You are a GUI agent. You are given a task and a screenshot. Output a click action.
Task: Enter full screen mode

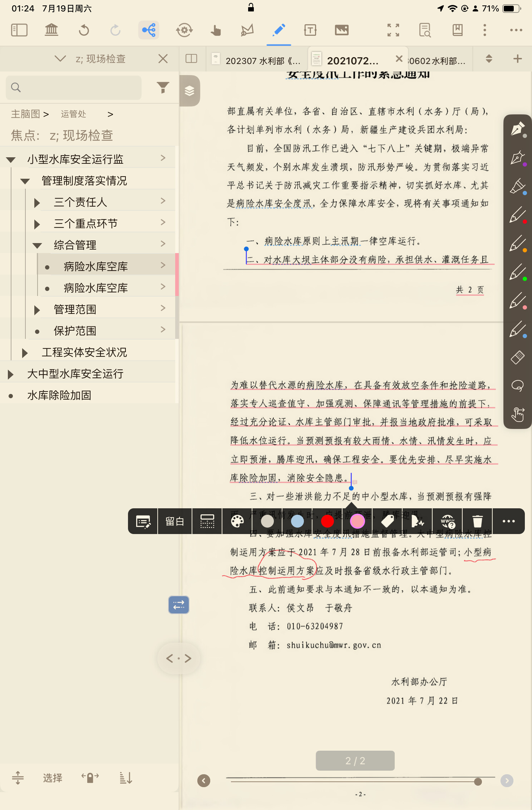pos(393,30)
